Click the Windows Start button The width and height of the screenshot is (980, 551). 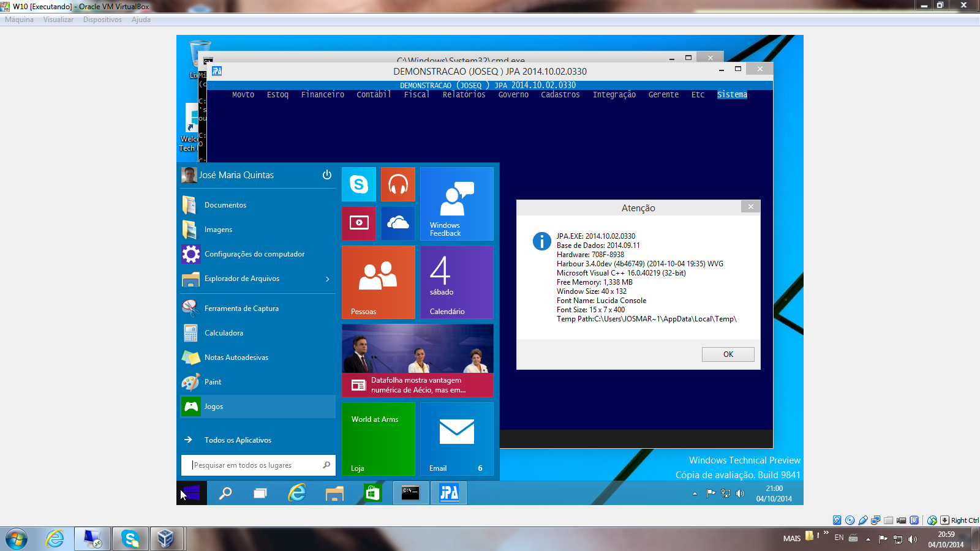(192, 493)
